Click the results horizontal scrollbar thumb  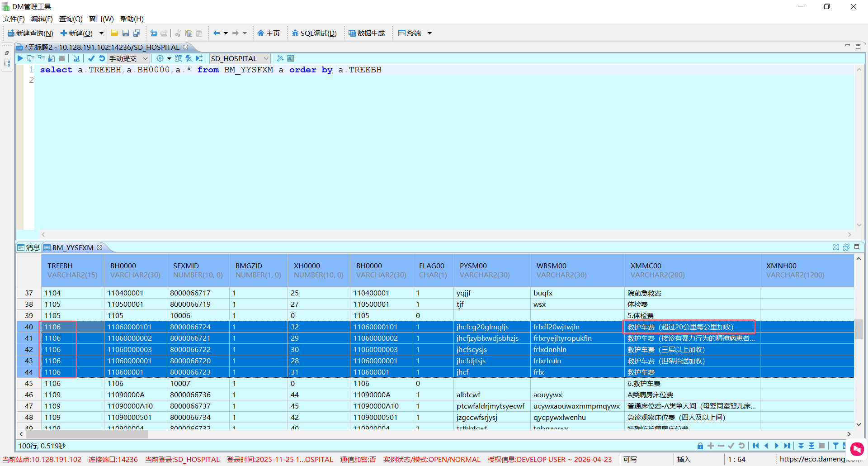tap(86, 434)
